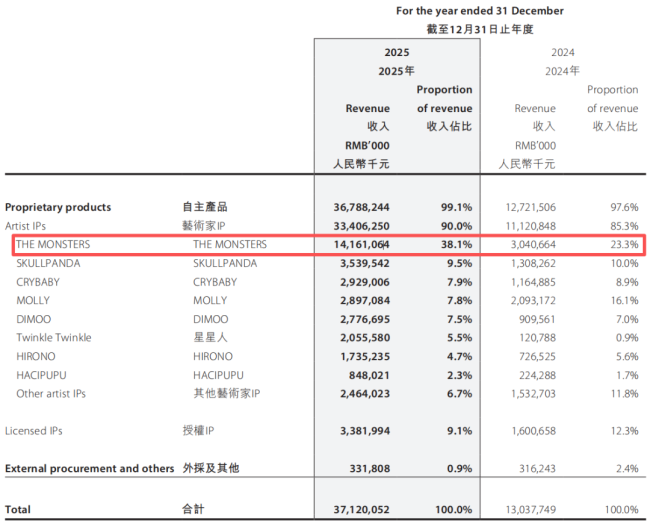Select the bold RMB'000 unit under 2025
Image resolution: width=650 pixels, height=521 pixels.
(367, 145)
